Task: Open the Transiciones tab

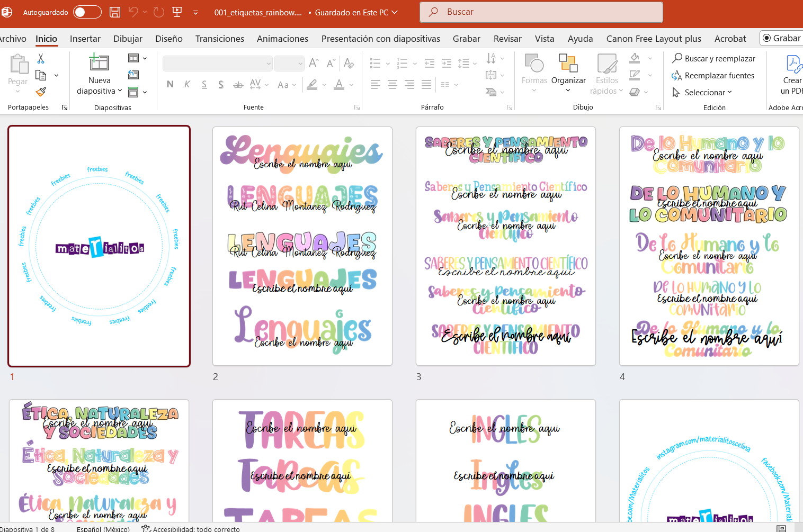Action: pyautogui.click(x=220, y=39)
